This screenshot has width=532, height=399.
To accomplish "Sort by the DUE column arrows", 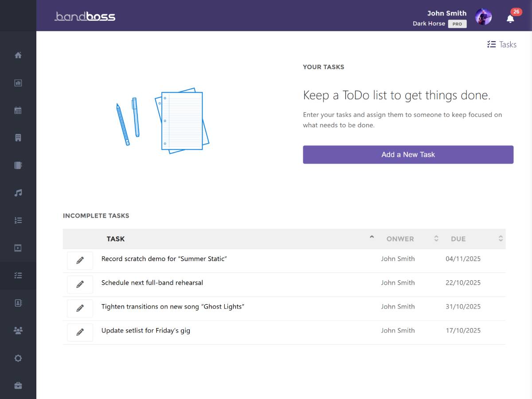I will [501, 239].
